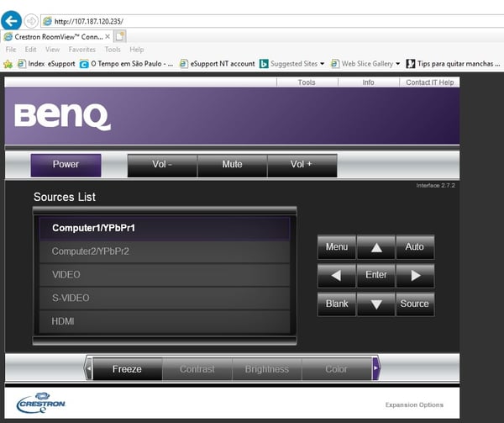Image resolution: width=504 pixels, height=423 pixels.
Task: Click the Auto button
Action: pos(415,247)
